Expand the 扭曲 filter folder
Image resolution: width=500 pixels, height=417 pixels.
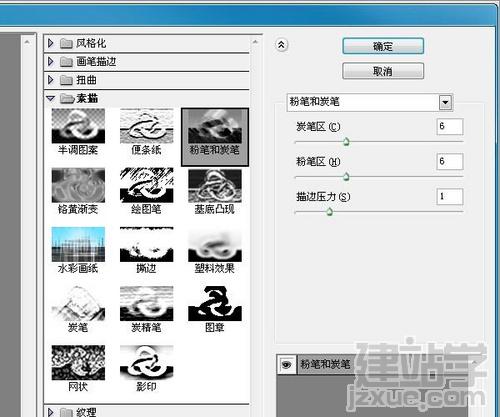point(51,80)
